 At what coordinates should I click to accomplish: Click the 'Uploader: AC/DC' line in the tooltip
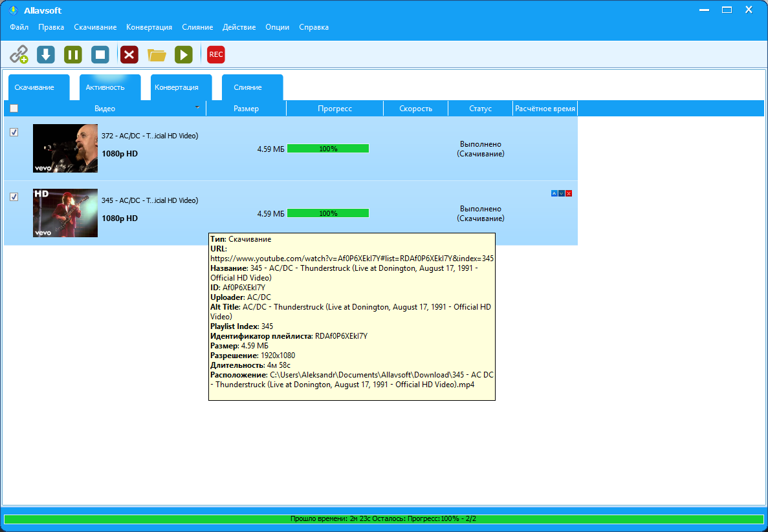(241, 297)
